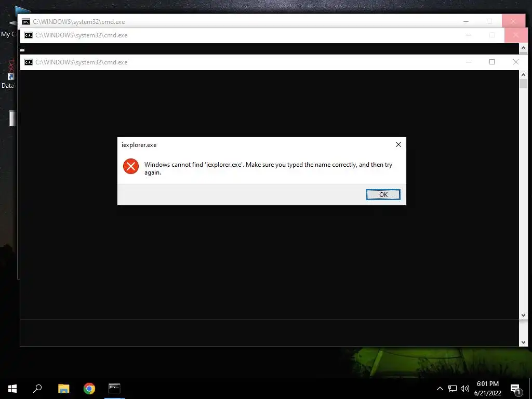
Task: Open taskbar Search magnifier
Action: pyautogui.click(x=37, y=389)
